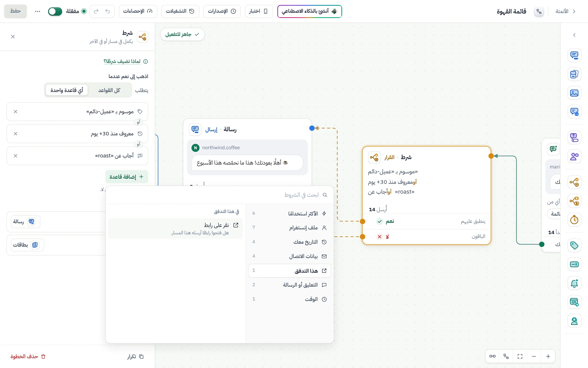This screenshot has width=588, height=368.
Task: Click the zoom in plus icon
Action: (548, 356)
